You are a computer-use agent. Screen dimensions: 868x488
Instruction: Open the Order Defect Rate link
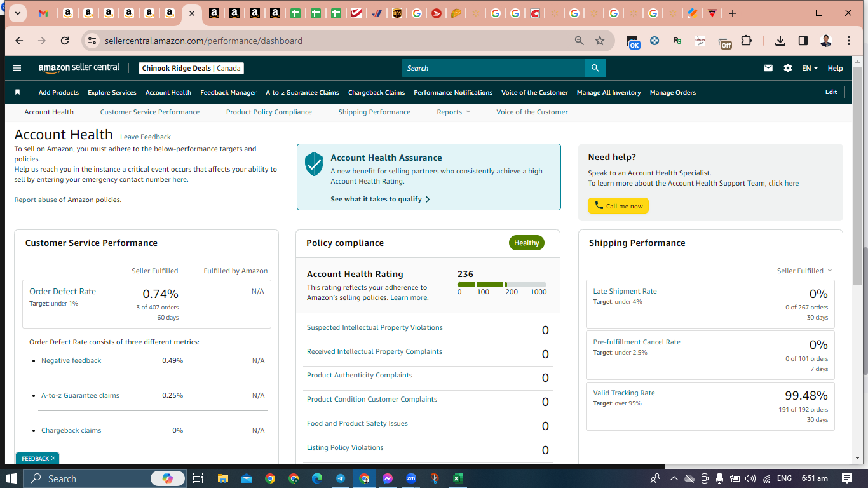click(62, 292)
